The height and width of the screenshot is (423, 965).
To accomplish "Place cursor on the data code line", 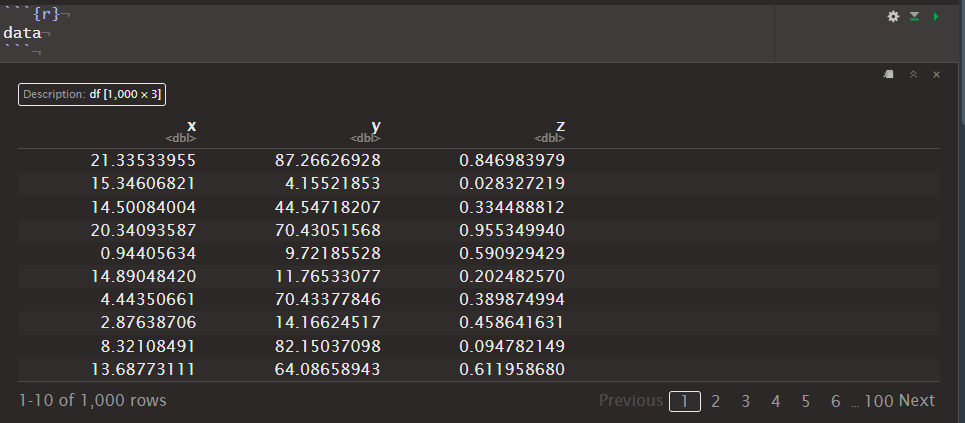I will tap(22, 33).
